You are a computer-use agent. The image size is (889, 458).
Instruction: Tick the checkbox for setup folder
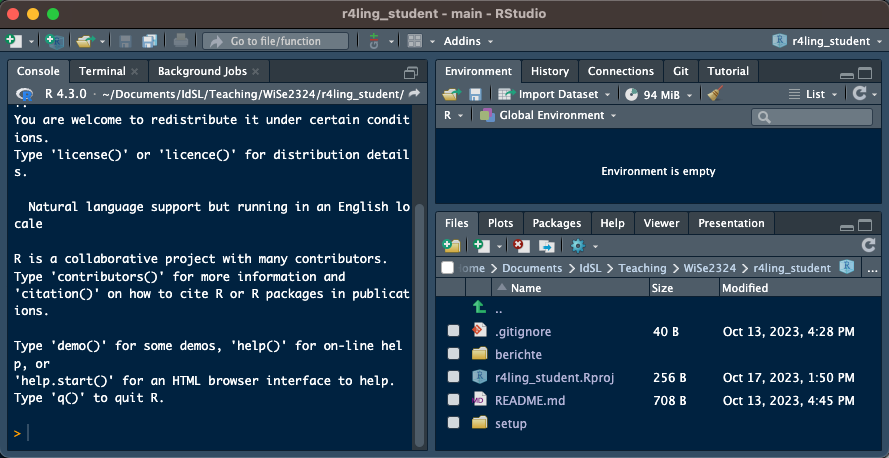point(453,423)
